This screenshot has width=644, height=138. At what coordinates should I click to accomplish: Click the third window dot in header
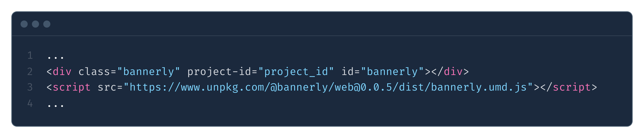point(47,24)
